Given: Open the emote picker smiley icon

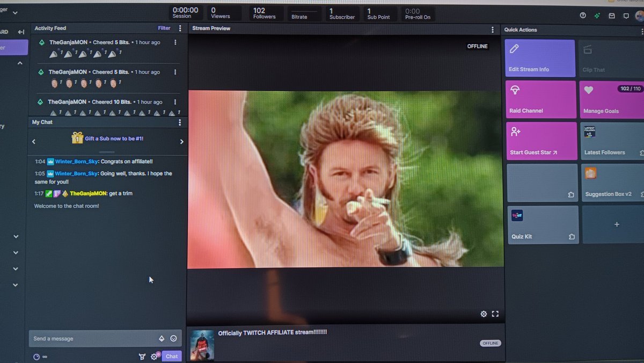Looking at the screenshot, I should tap(173, 338).
